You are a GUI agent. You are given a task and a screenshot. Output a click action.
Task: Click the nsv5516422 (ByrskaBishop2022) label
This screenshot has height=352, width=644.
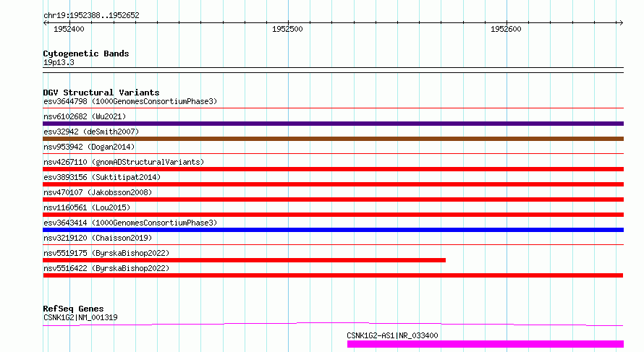pyautogui.click(x=106, y=268)
